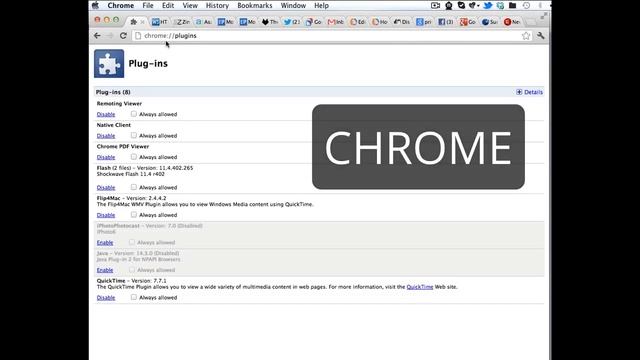This screenshot has width=640, height=360.
Task: Click the teal box menu bar icon
Action: [x=500, y=5]
